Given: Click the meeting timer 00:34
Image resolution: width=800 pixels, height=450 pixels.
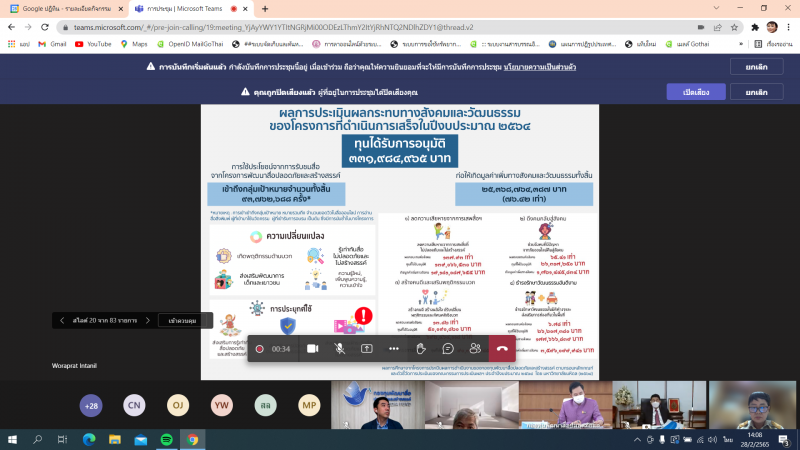Looking at the screenshot, I should 281,349.
